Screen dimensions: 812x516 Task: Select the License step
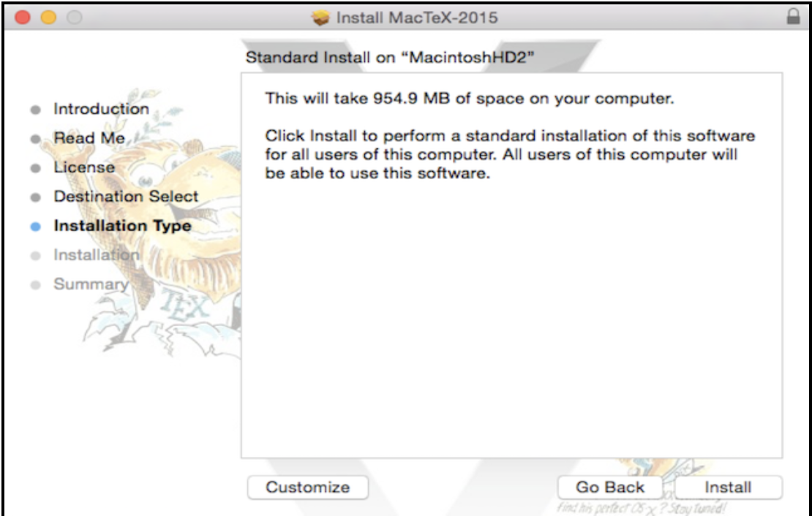coord(84,167)
